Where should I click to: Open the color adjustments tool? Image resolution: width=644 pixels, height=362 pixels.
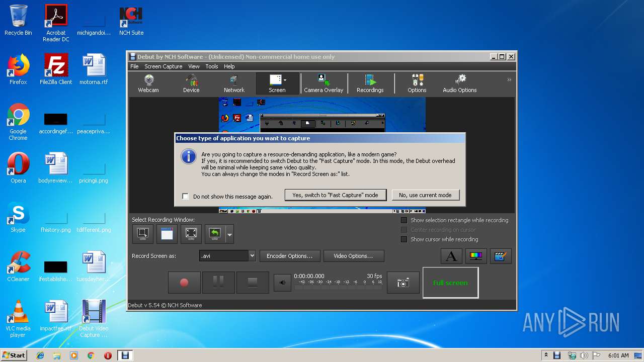pyautogui.click(x=476, y=256)
